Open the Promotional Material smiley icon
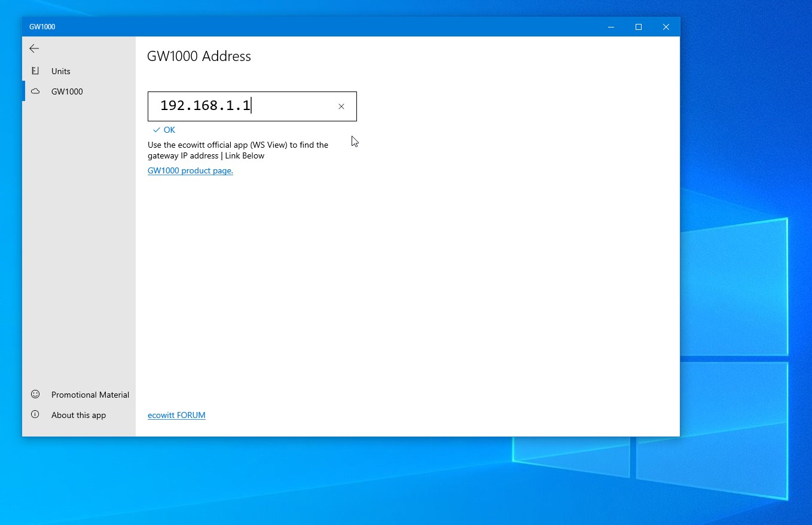The width and height of the screenshot is (812, 525). (x=35, y=394)
